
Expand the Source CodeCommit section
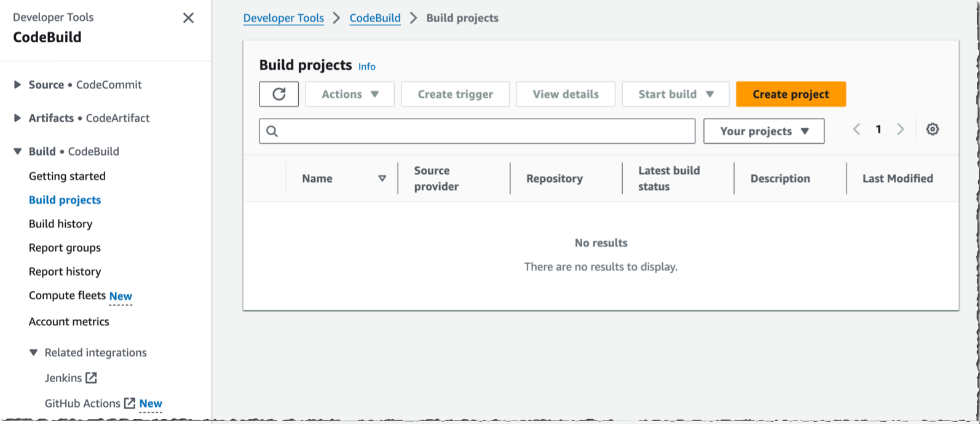(18, 85)
